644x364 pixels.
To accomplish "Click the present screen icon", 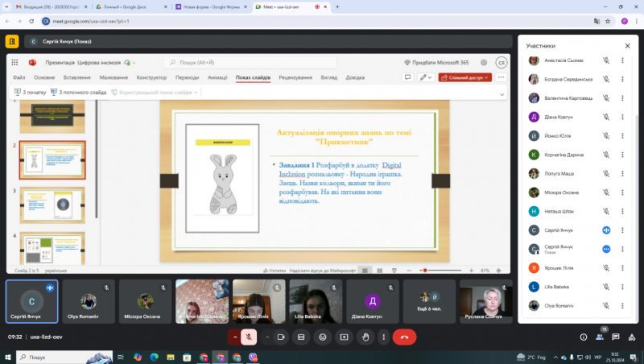I will (344, 337).
